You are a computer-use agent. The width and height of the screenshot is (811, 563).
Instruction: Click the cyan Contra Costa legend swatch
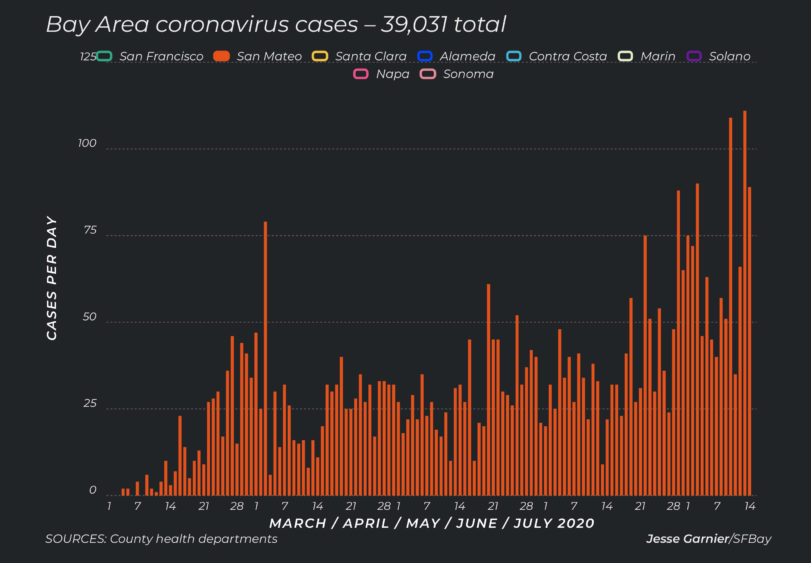[515, 57]
